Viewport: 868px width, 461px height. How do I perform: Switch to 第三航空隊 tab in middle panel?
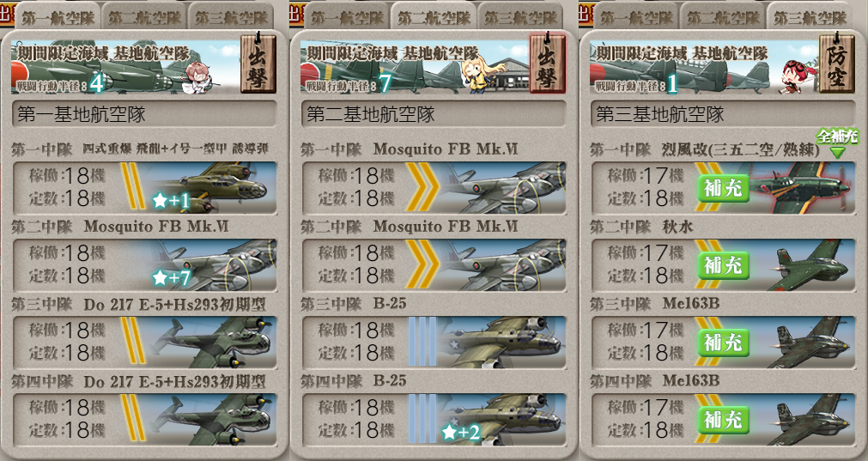click(521, 17)
